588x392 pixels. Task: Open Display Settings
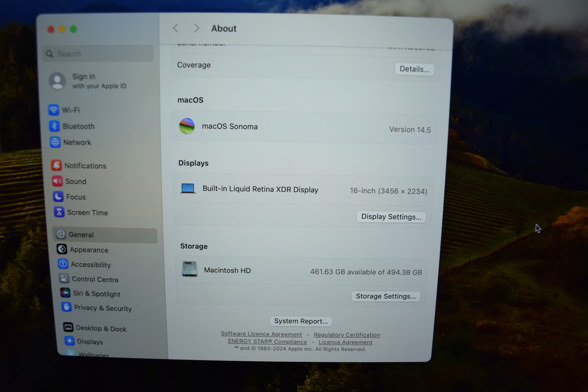[391, 217]
